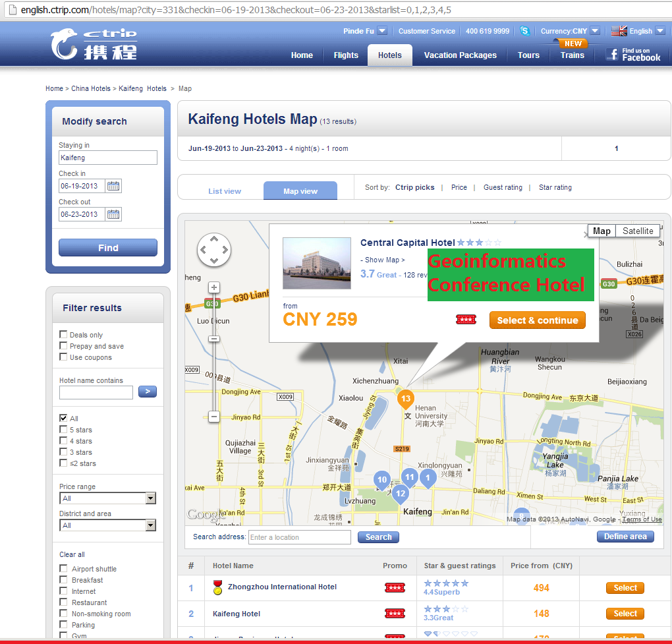The image size is (672, 644).
Task: Filter by 4 stars
Action: coord(63,440)
